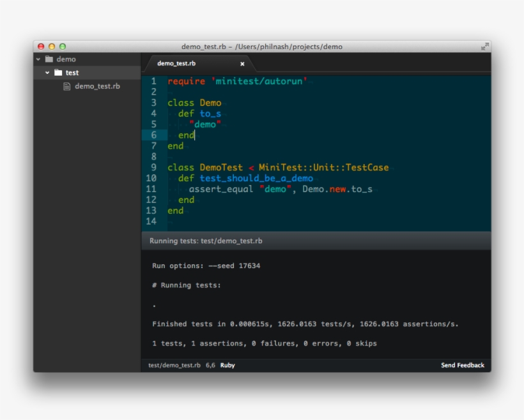Collapse the test folder disclosure arrow
Viewport: 524px width, 420px height.
[x=47, y=73]
